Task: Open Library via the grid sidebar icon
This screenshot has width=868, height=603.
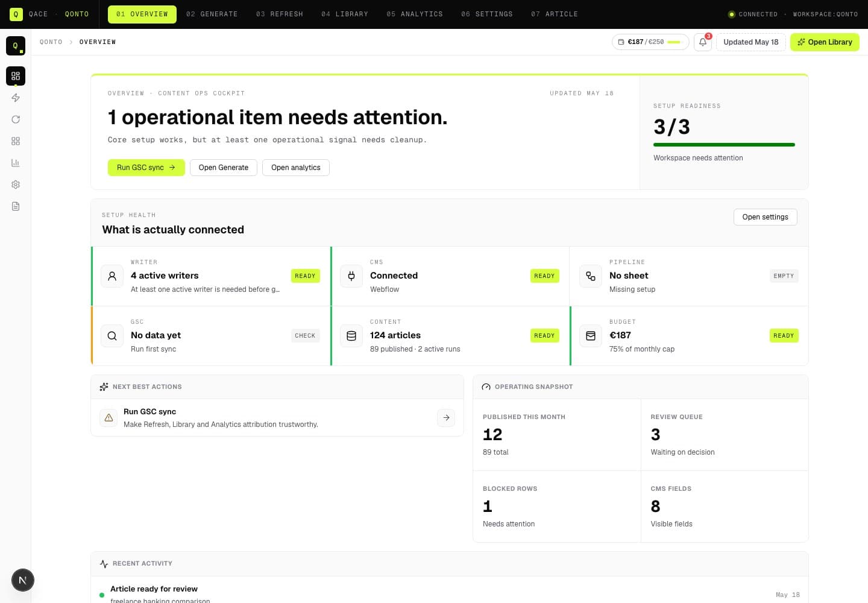Action: point(16,141)
